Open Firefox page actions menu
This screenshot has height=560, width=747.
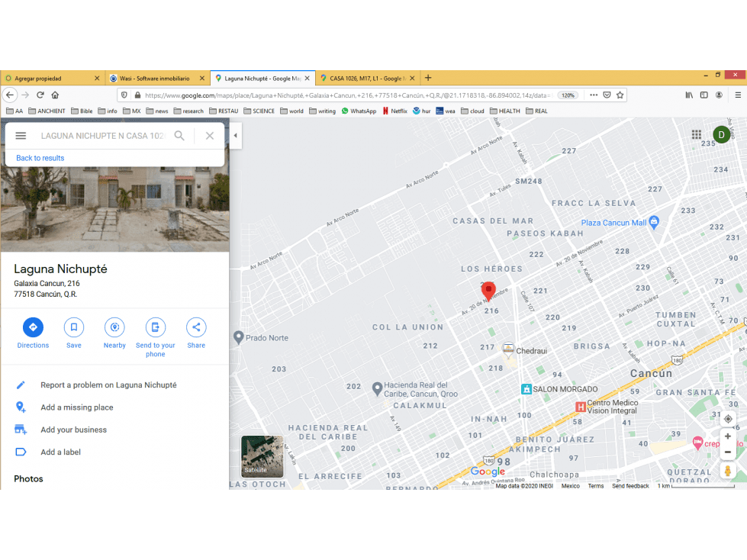coord(594,95)
